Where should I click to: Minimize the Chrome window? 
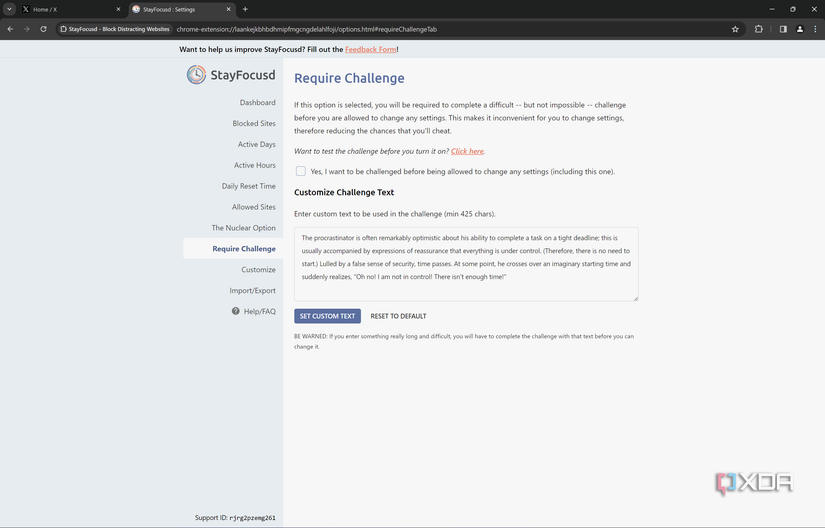[x=772, y=9]
